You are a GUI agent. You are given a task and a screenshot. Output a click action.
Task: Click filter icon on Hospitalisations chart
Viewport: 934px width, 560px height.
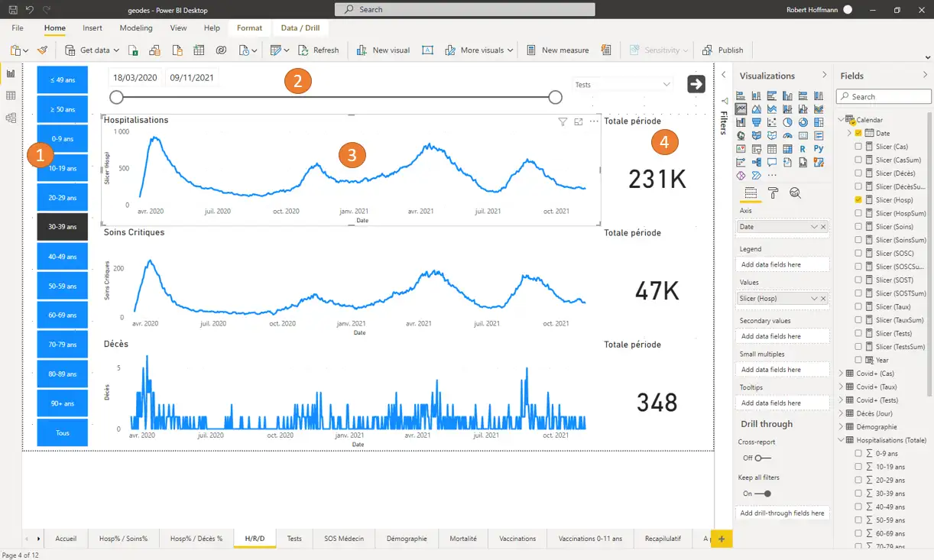pos(563,121)
